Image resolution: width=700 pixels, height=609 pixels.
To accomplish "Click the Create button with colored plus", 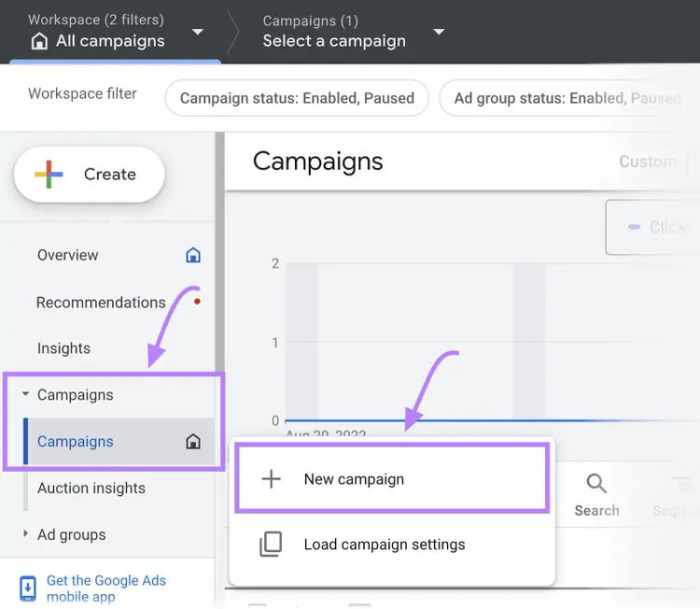I will [90, 175].
